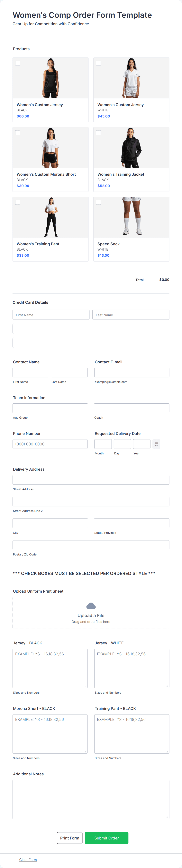Viewport: 182px width, 868px height.
Task: Click the Speed Sock product image
Action: pos(131,217)
